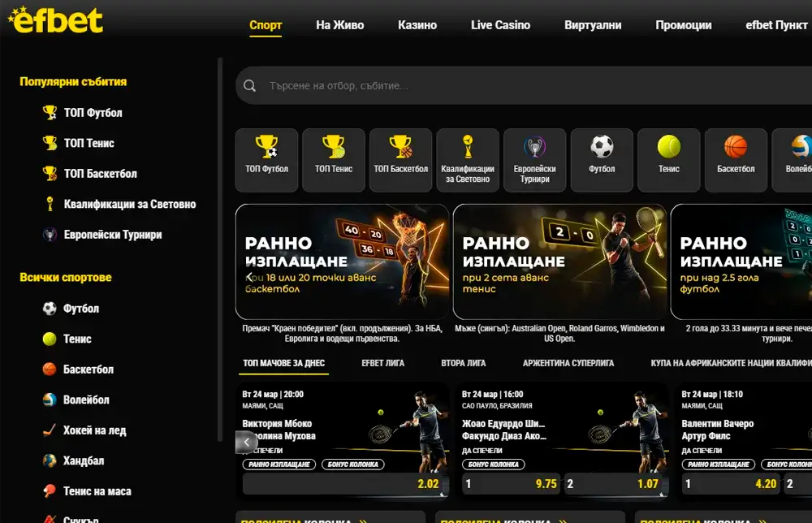Image resolution: width=812 pixels, height=523 pixels.
Task: Click Бонус колонка badge on Мбоко match
Action: pyautogui.click(x=353, y=464)
